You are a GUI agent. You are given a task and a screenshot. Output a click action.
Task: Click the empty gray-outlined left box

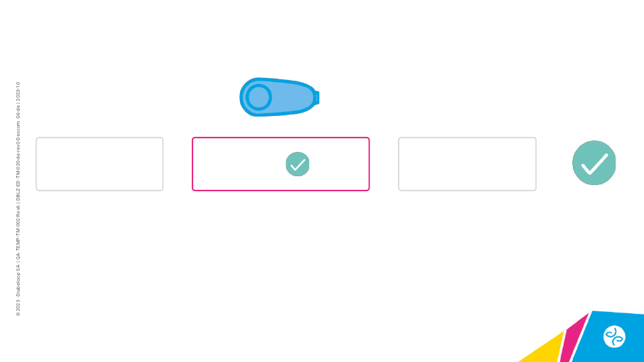(x=100, y=164)
